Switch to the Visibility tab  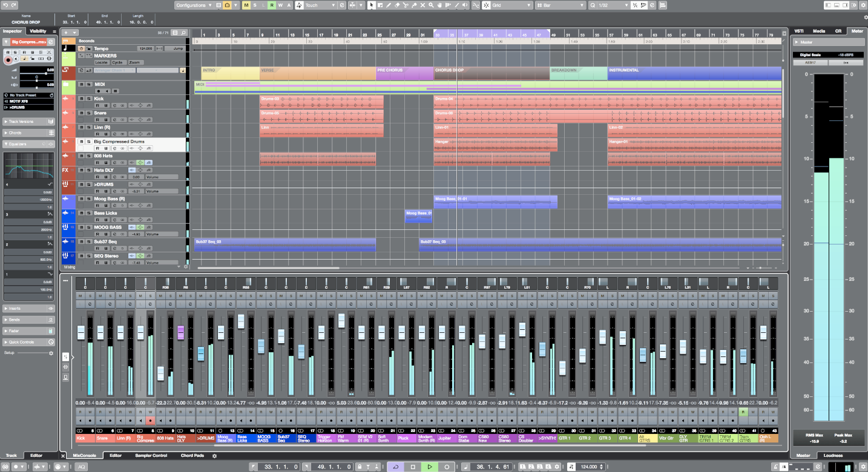38,31
